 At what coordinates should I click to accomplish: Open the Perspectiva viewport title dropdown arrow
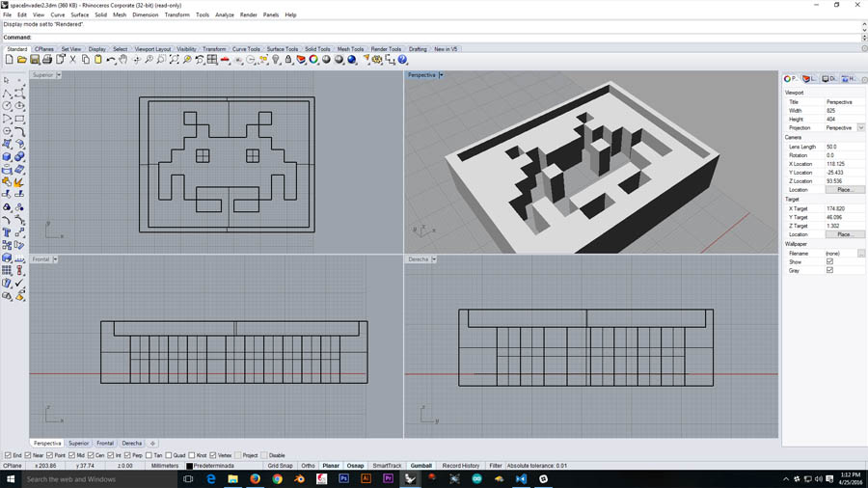441,74
